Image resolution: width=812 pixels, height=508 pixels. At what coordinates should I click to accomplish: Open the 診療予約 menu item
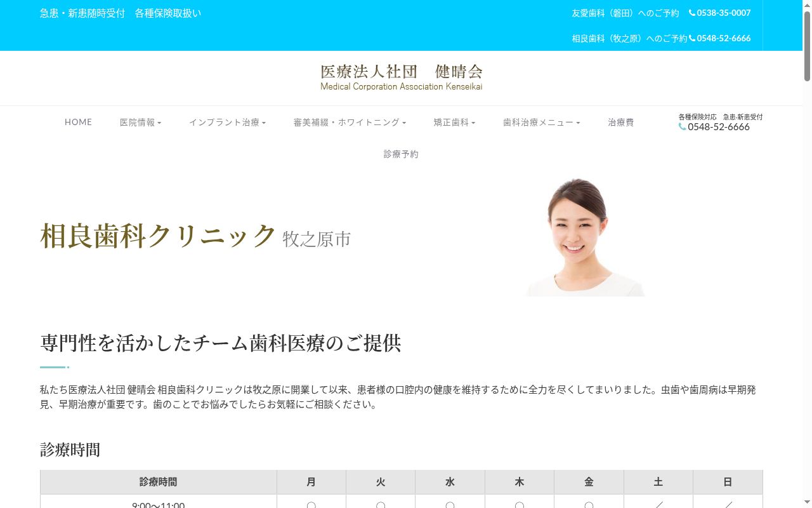(401, 154)
